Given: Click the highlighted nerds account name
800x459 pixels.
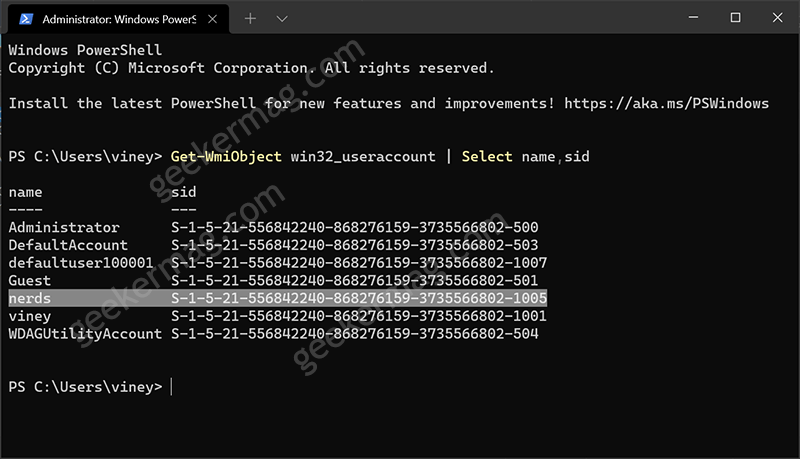Looking at the screenshot, I should pos(30,298).
